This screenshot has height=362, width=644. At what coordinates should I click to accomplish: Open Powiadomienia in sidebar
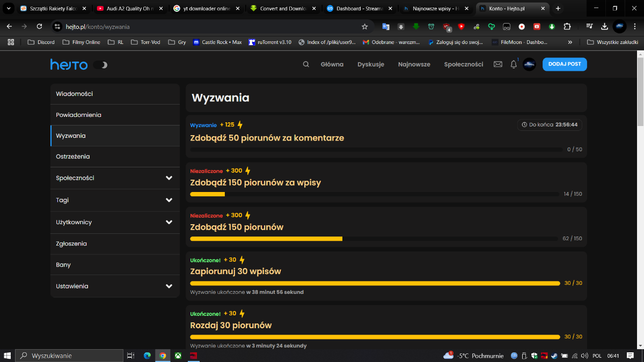pos(78,115)
